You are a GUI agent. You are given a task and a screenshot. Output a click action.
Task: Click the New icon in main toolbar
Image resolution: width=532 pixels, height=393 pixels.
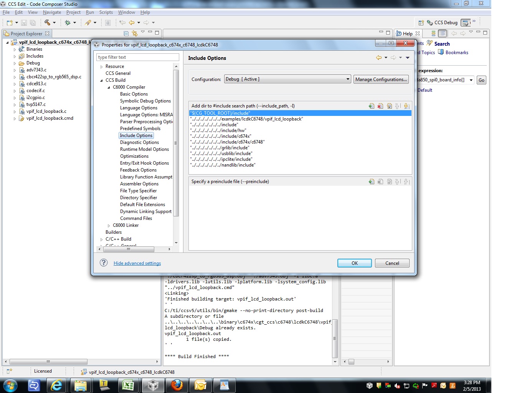pos(10,23)
